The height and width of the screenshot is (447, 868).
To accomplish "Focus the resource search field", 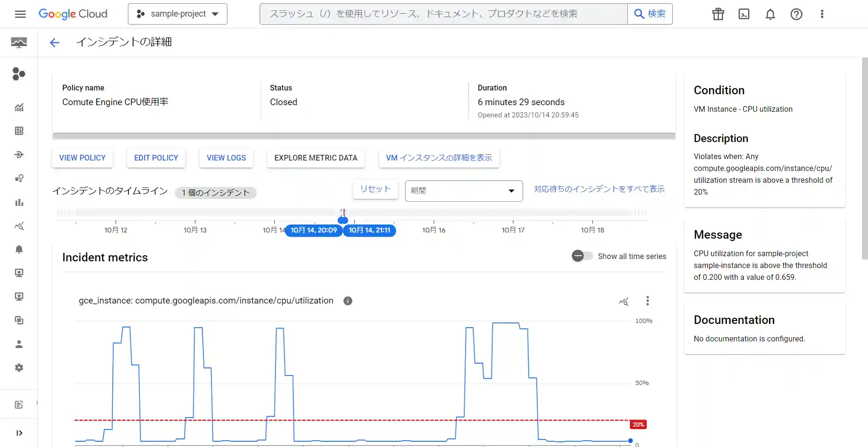I will click(x=443, y=14).
